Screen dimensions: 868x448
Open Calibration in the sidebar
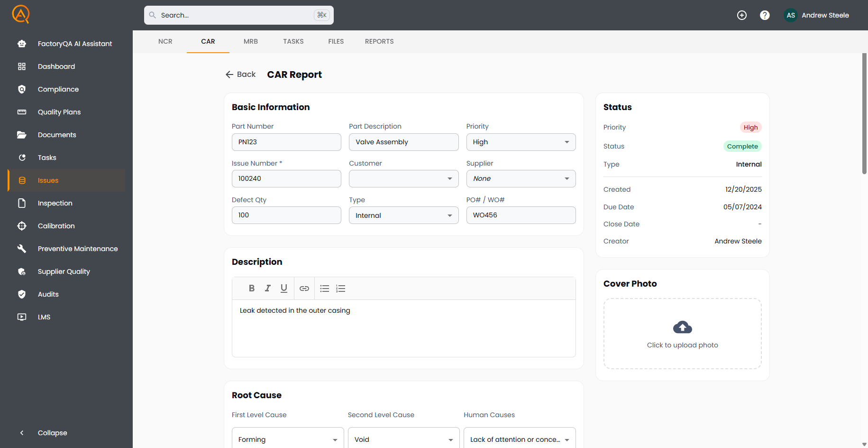(x=56, y=226)
